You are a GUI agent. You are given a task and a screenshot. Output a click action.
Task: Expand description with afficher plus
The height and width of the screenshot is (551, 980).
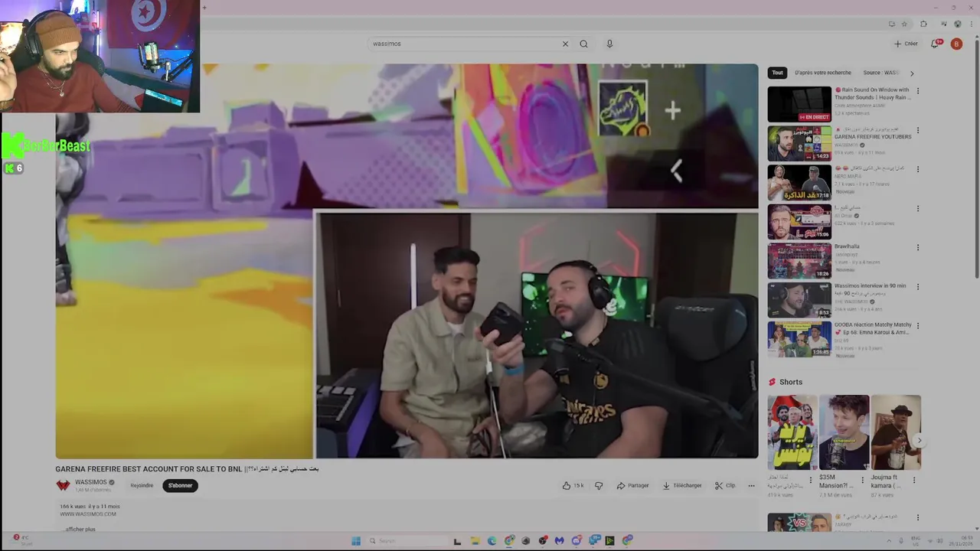pos(79,529)
